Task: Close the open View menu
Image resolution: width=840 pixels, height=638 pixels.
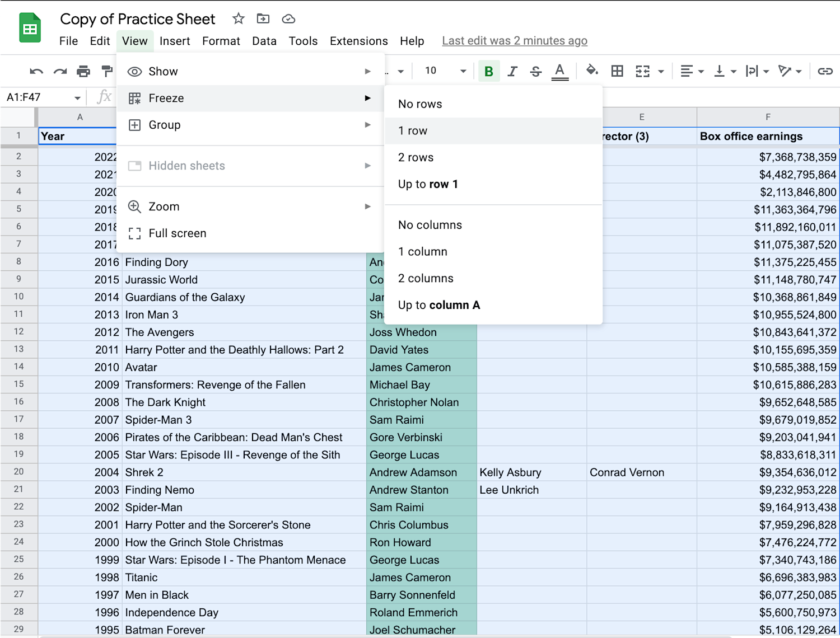Action: pyautogui.click(x=134, y=41)
